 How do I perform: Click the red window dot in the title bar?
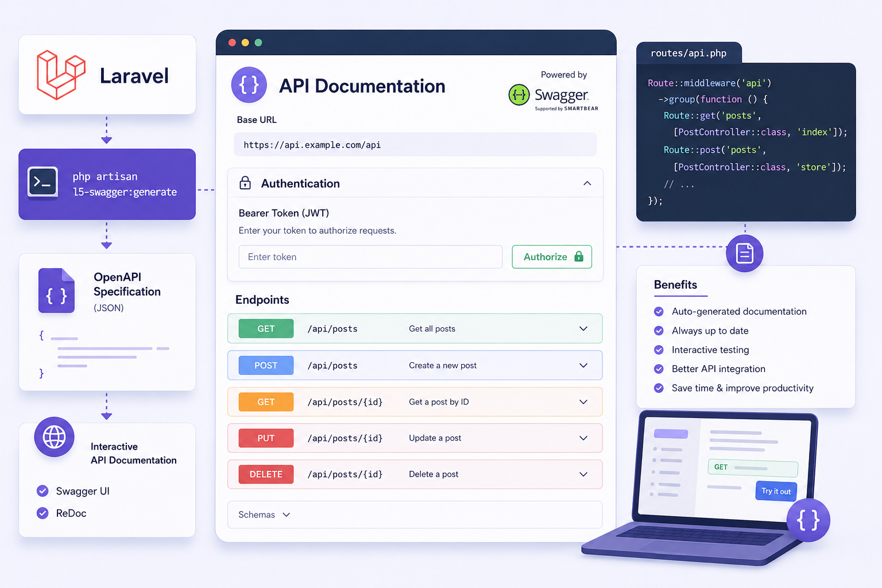pyautogui.click(x=232, y=42)
